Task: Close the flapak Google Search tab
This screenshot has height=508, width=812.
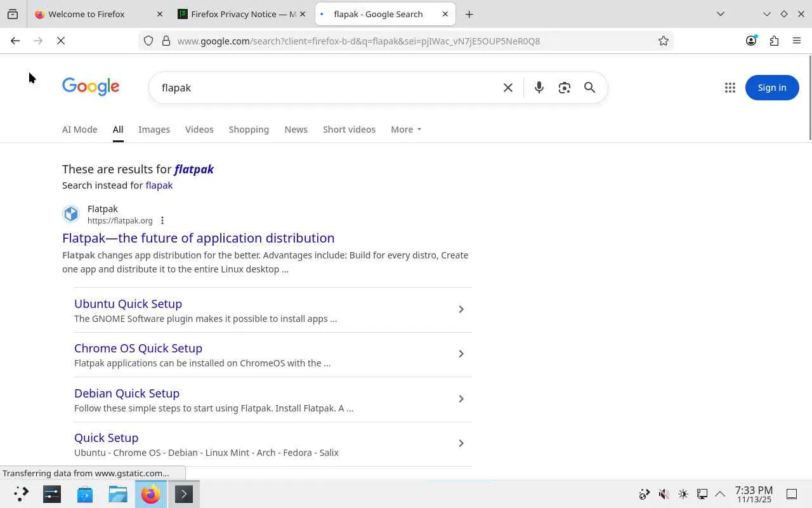Action: (445, 14)
